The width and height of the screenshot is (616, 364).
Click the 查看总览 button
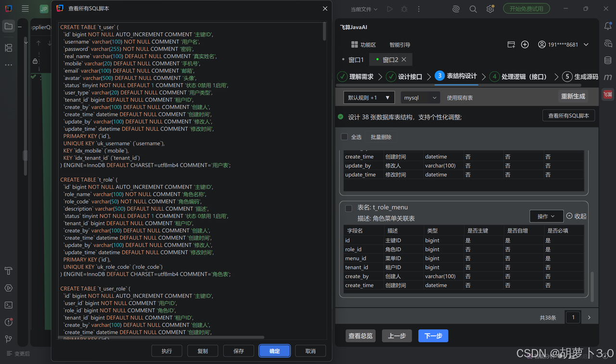coord(360,336)
